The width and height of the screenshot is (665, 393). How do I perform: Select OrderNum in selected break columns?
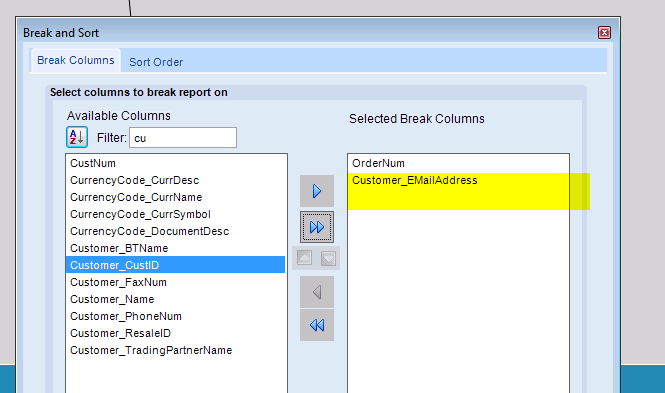coord(458,163)
